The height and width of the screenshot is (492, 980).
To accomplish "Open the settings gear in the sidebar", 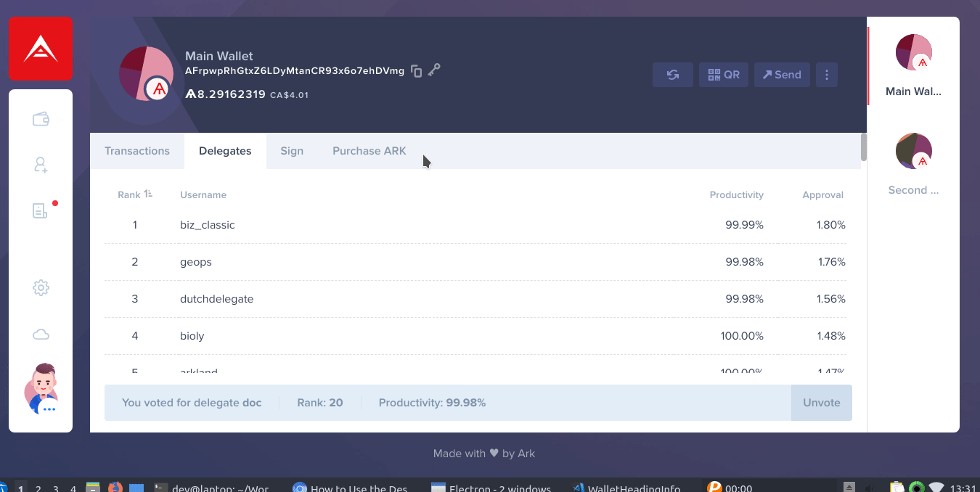I will (x=41, y=288).
